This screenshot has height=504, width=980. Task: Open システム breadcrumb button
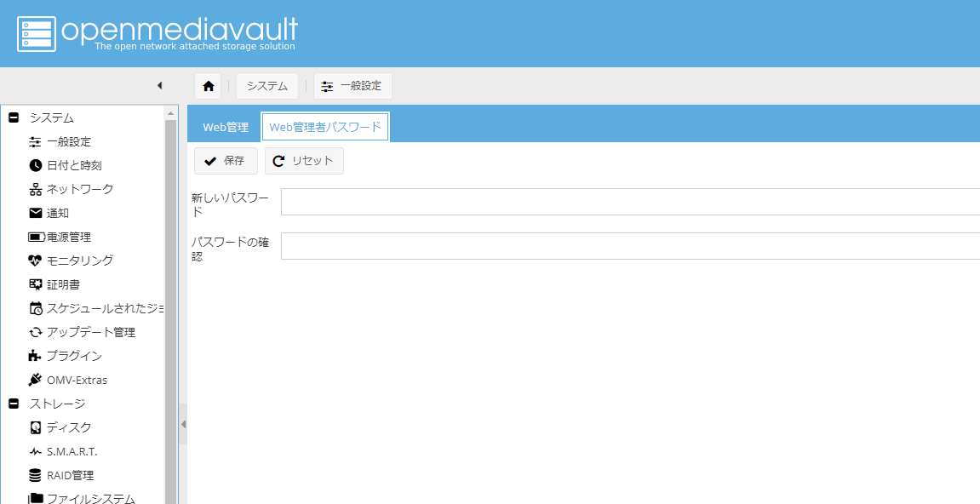266,86
